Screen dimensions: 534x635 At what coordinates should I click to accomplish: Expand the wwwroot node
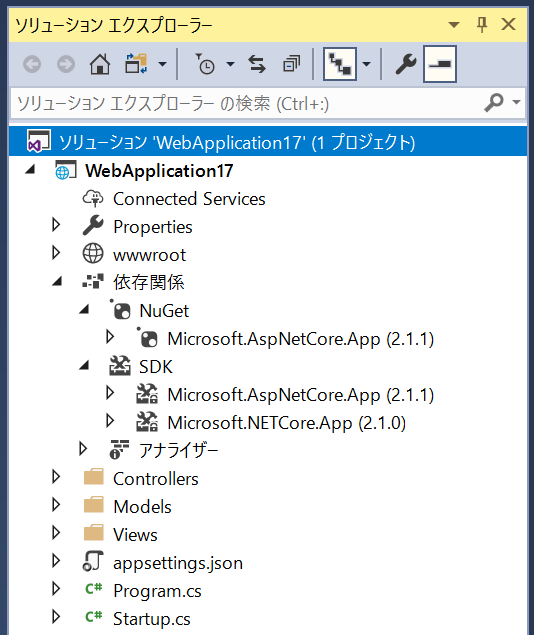56,253
